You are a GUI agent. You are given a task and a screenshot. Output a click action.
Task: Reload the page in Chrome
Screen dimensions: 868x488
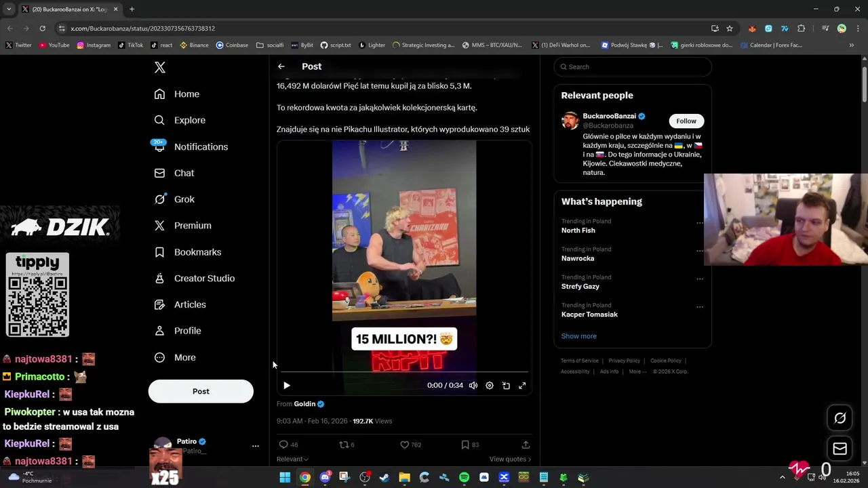coord(42,28)
